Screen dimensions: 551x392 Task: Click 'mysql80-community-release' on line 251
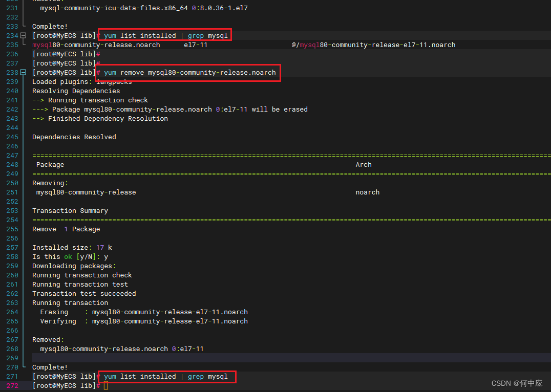tap(86, 192)
